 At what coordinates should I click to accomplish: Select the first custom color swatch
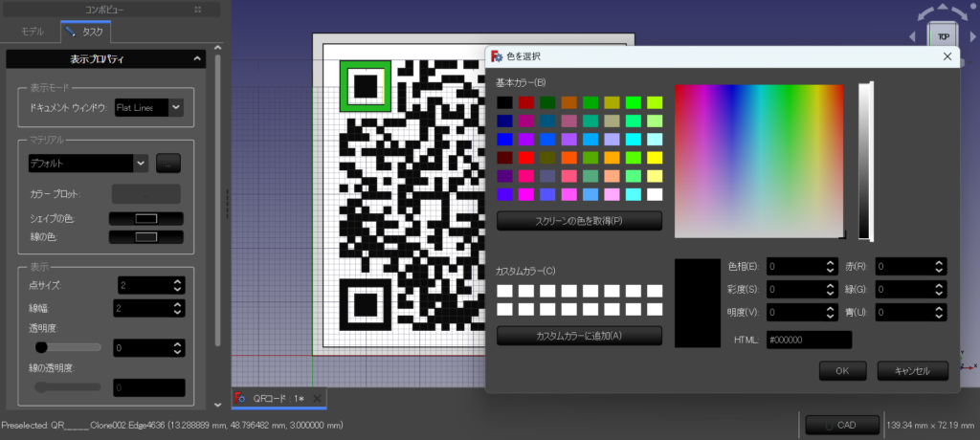point(504,291)
